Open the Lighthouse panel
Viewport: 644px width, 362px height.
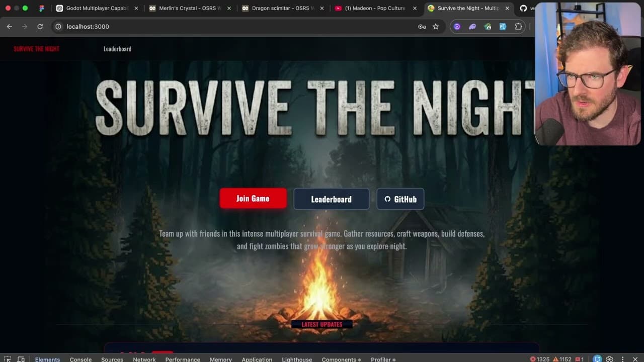296,359
